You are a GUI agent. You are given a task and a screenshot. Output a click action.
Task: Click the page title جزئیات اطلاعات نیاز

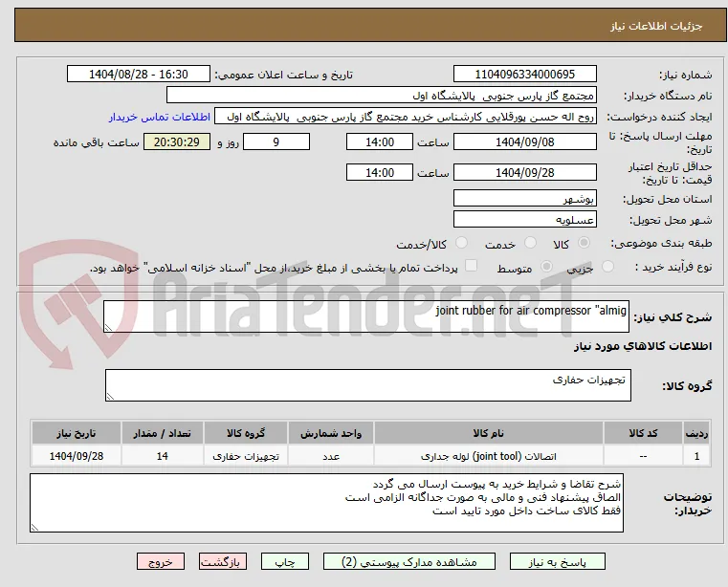[x=656, y=26]
